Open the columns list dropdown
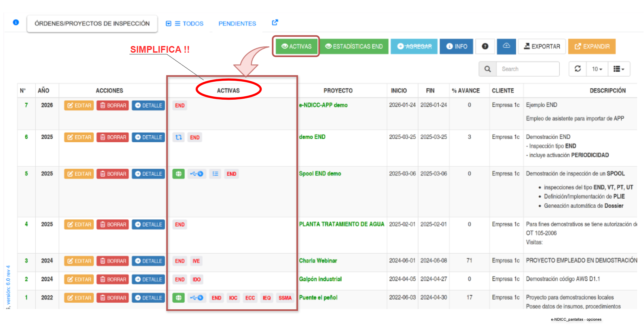644x329 pixels. tap(619, 69)
